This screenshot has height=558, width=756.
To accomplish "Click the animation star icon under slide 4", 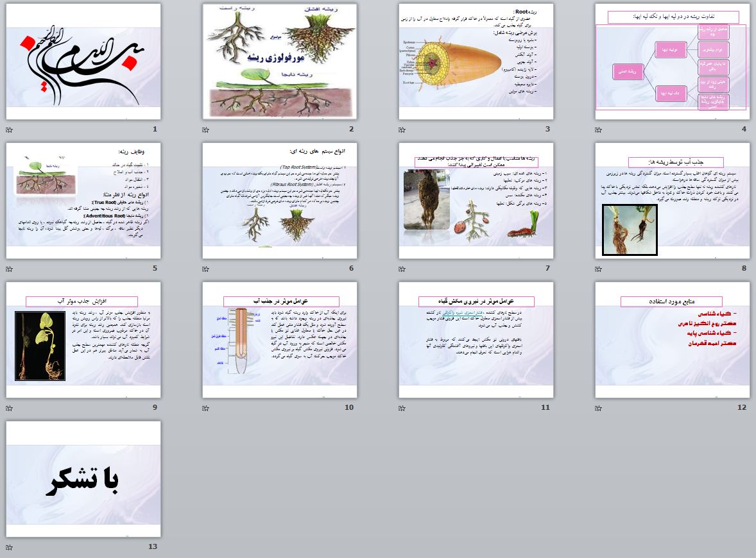I will click(598, 130).
